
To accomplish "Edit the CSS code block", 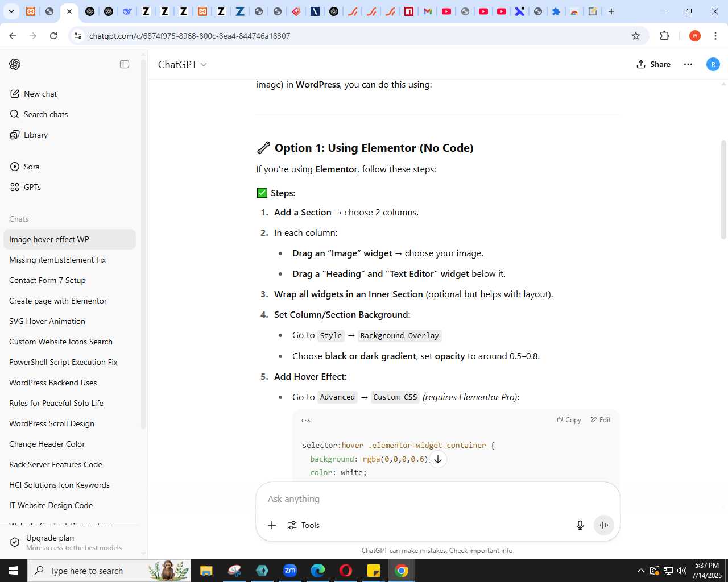I will 601,420.
